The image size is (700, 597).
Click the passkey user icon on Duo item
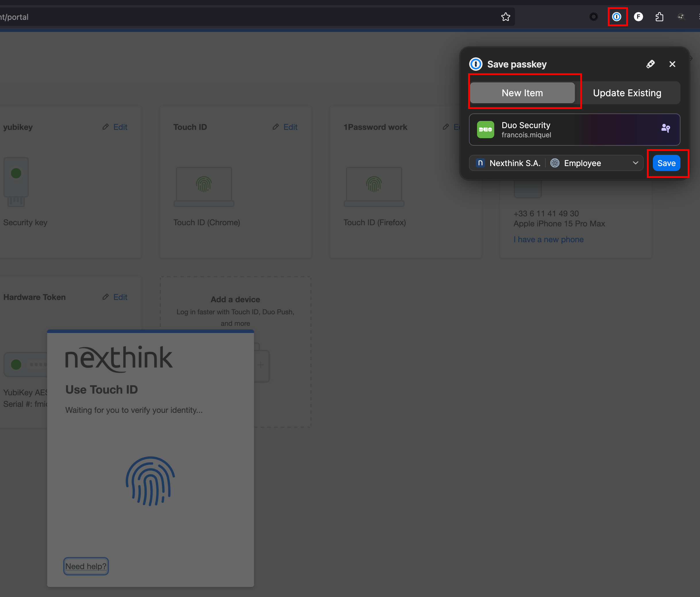pos(665,128)
